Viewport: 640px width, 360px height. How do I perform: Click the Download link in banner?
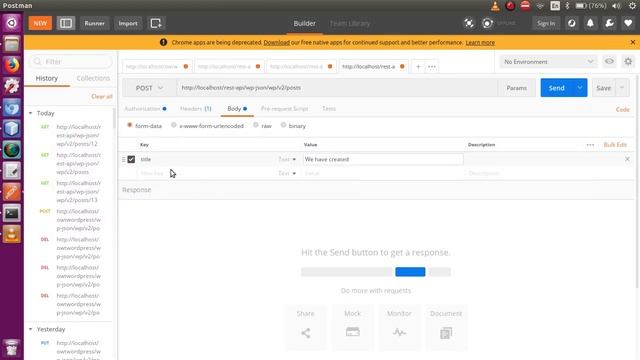[276, 42]
